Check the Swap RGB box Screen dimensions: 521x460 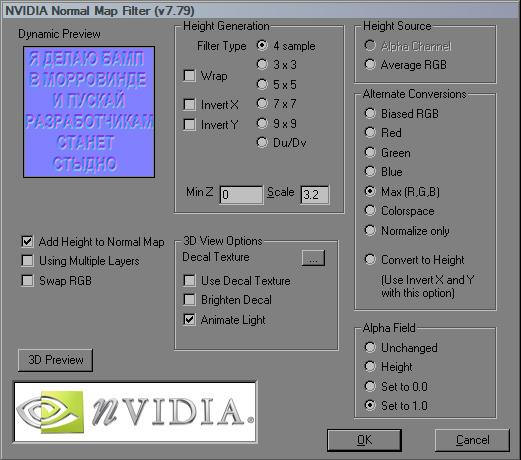click(x=27, y=280)
